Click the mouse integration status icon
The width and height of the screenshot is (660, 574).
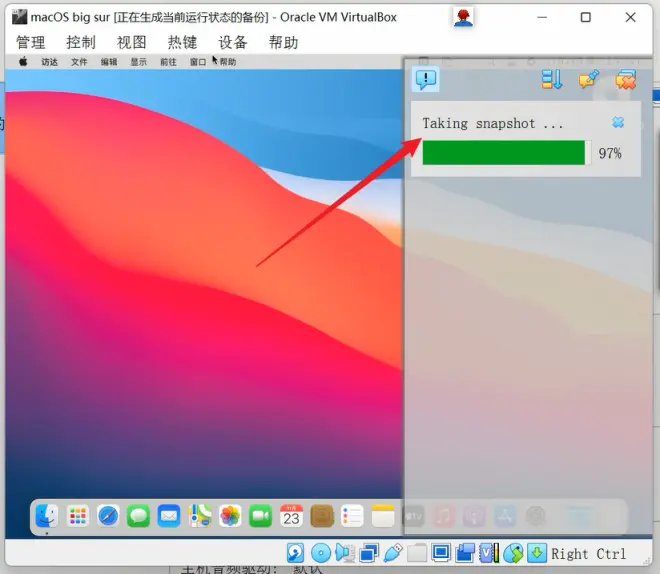[513, 553]
